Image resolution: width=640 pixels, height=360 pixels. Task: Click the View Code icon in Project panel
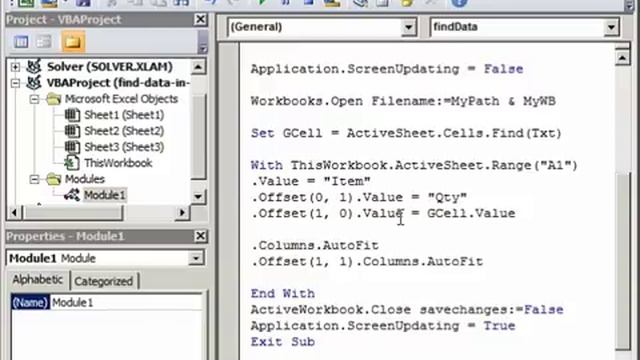pyautogui.click(x=21, y=42)
